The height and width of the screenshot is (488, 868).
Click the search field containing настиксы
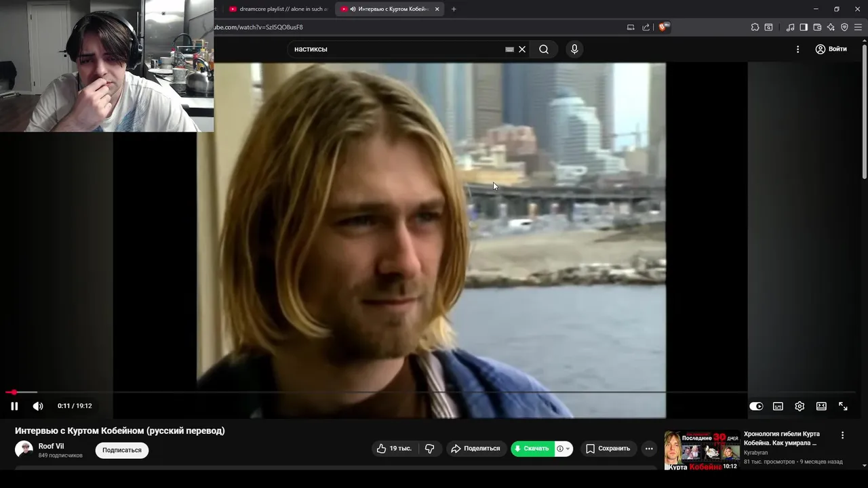pos(397,49)
